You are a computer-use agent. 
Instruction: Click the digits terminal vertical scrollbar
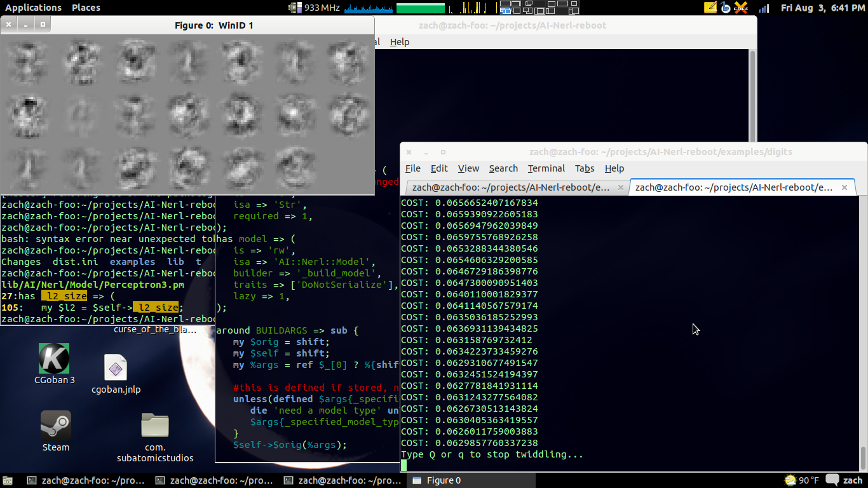(x=863, y=334)
